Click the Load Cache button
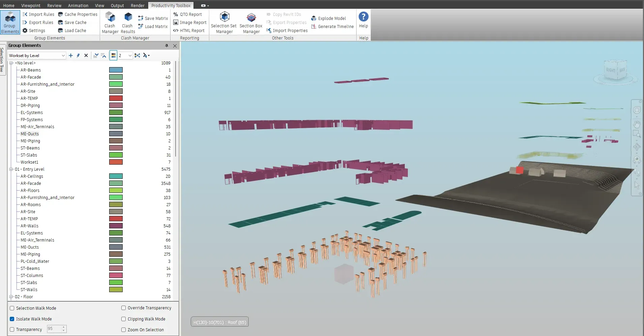Image resolution: width=644 pixels, height=336 pixels. click(72, 30)
